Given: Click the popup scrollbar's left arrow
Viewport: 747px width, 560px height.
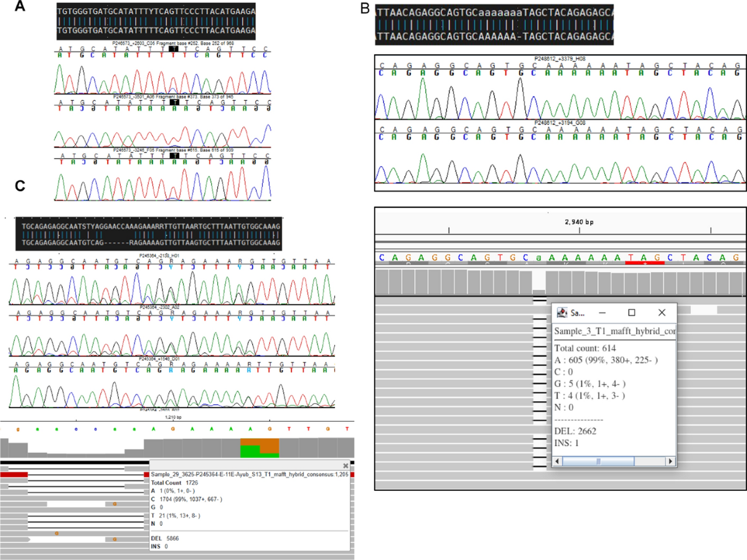Looking at the screenshot, I should tap(558, 462).
